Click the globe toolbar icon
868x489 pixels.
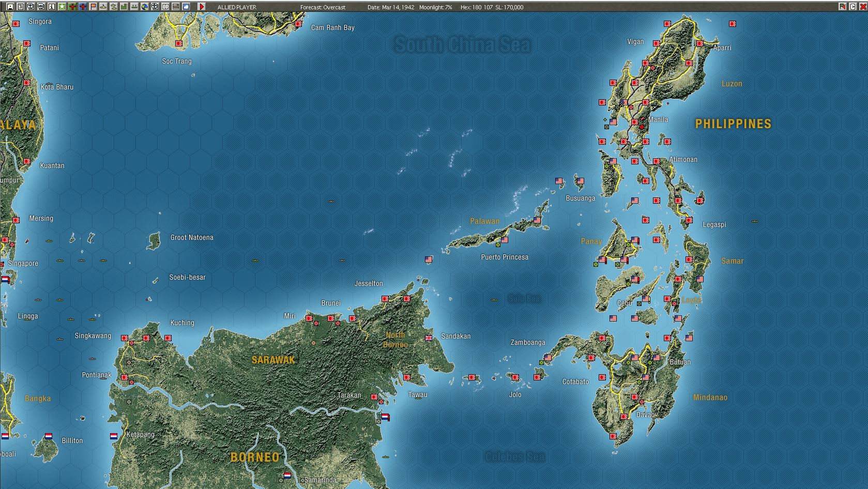[145, 7]
